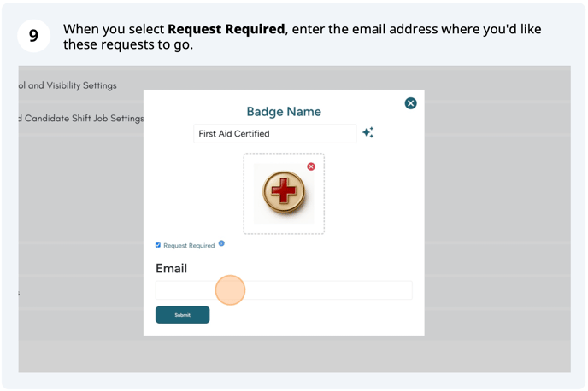588x391 pixels.
Task: Uncheck the Request Required checkbox
Action: click(x=158, y=245)
